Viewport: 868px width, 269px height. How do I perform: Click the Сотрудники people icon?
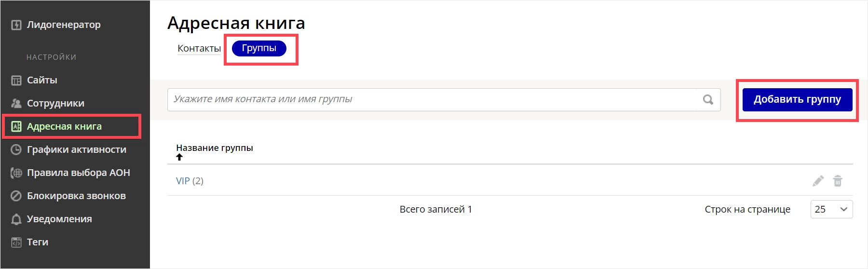click(x=16, y=103)
